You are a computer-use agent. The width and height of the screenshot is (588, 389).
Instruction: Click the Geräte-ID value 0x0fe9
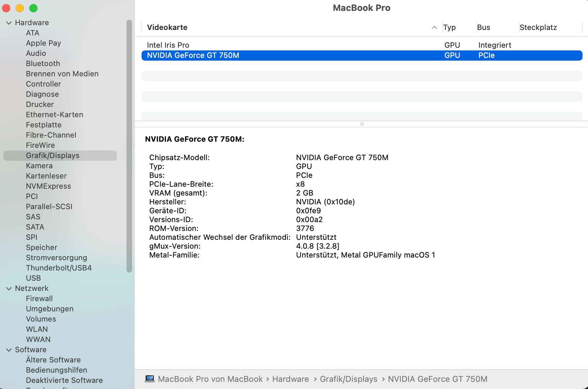coord(308,211)
